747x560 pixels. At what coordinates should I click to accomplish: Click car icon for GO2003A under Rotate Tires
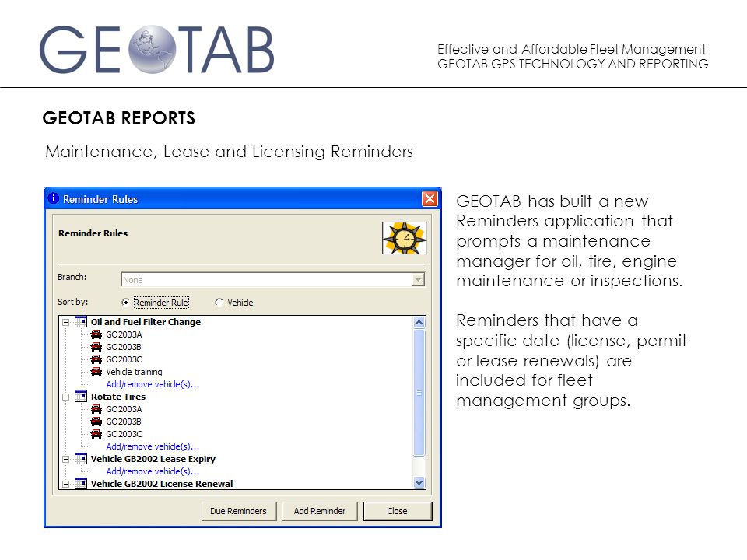(96, 409)
